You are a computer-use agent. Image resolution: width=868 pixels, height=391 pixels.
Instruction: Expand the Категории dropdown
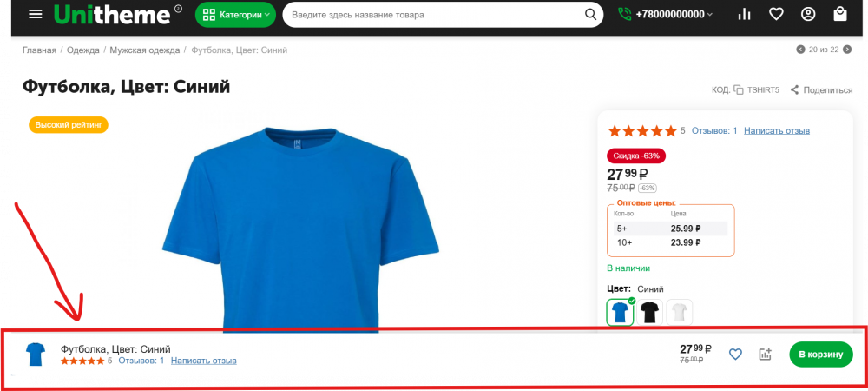click(x=234, y=15)
